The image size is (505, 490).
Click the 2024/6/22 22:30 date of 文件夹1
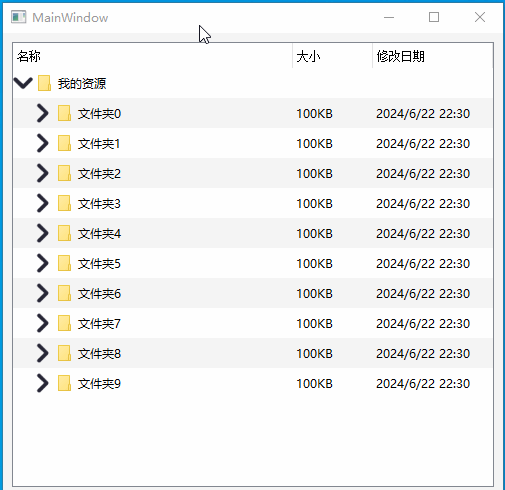click(x=423, y=144)
